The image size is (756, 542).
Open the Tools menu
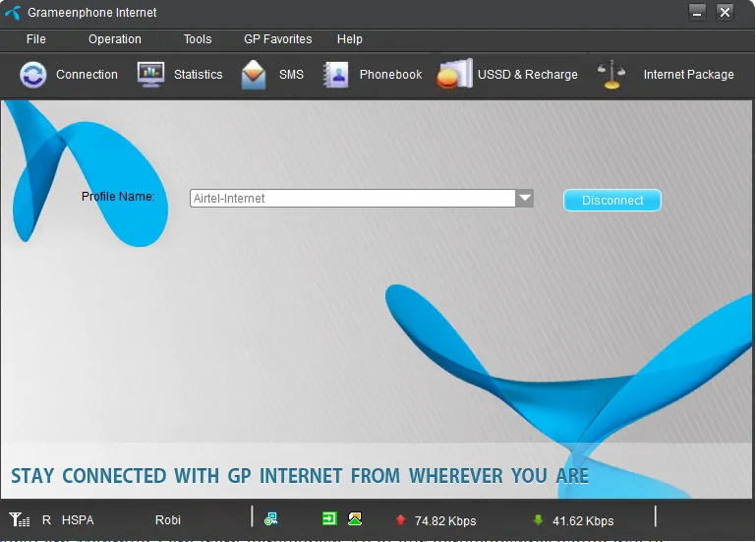[198, 39]
